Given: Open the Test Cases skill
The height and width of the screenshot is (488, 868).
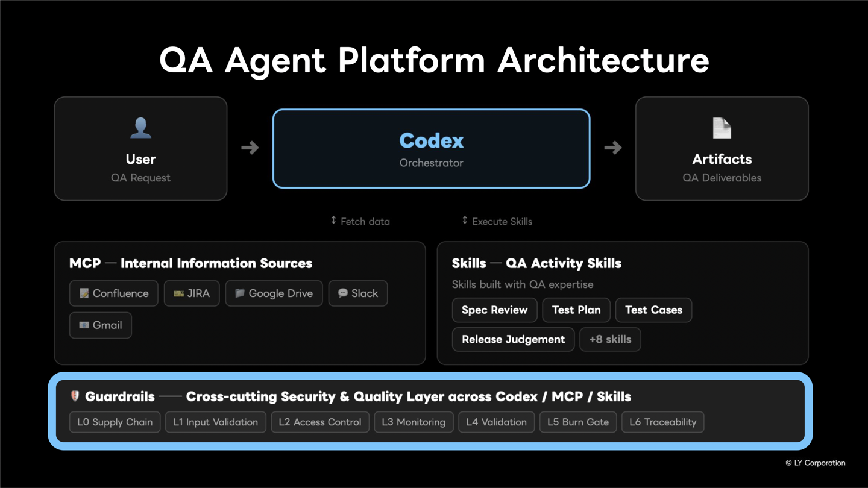Looking at the screenshot, I should coord(653,310).
